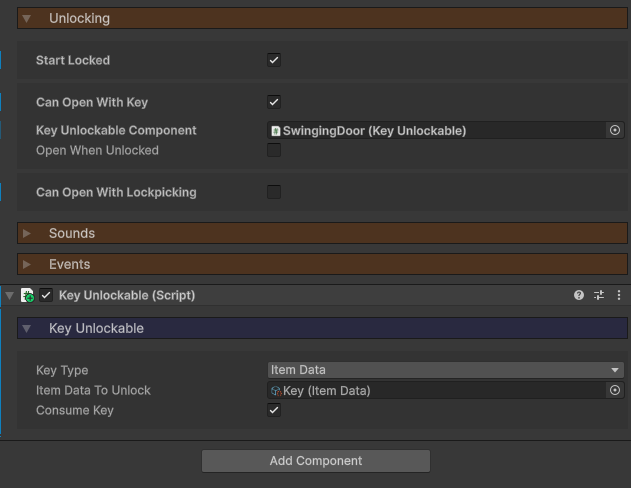
Task: Click the Add Component button
Action: (x=316, y=461)
